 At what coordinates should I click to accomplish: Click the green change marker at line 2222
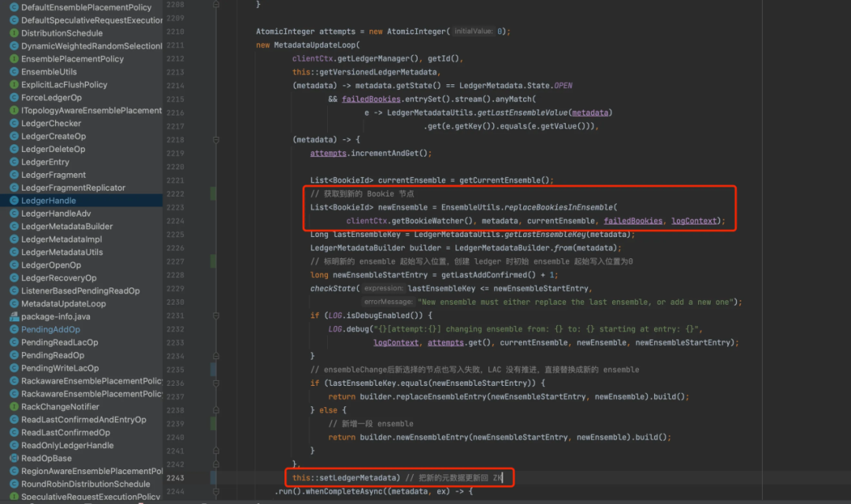[213, 194]
